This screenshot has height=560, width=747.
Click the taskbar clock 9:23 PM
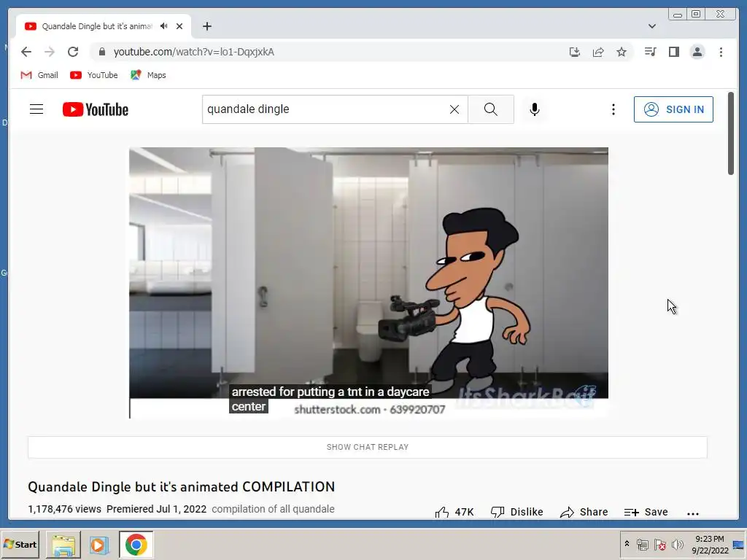(x=709, y=539)
